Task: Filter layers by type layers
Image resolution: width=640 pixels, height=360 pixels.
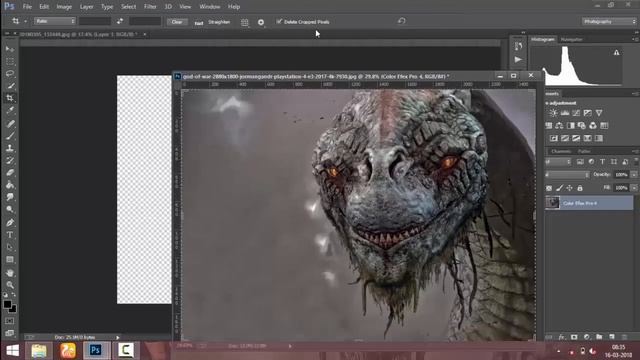Action: point(602,162)
